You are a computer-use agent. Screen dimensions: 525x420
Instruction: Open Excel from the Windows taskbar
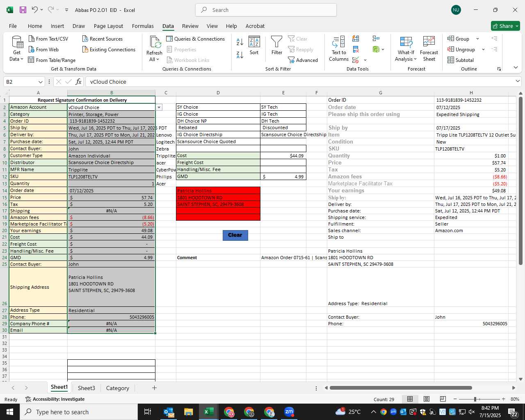coord(209,412)
